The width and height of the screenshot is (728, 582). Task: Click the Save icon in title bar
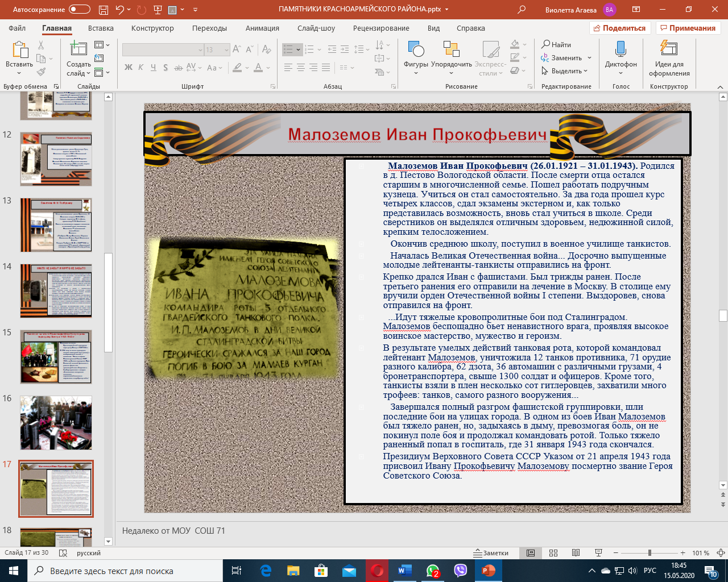[103, 10]
